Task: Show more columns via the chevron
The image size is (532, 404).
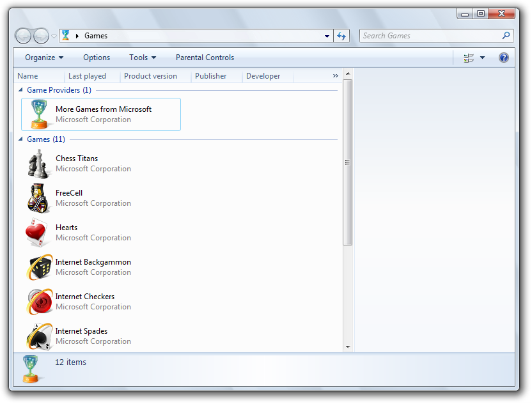Action: pyautogui.click(x=335, y=75)
